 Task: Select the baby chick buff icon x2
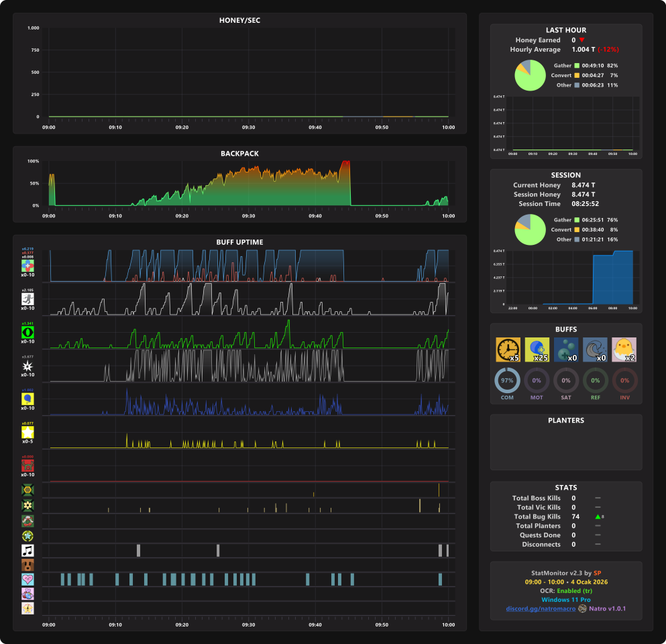(624, 350)
